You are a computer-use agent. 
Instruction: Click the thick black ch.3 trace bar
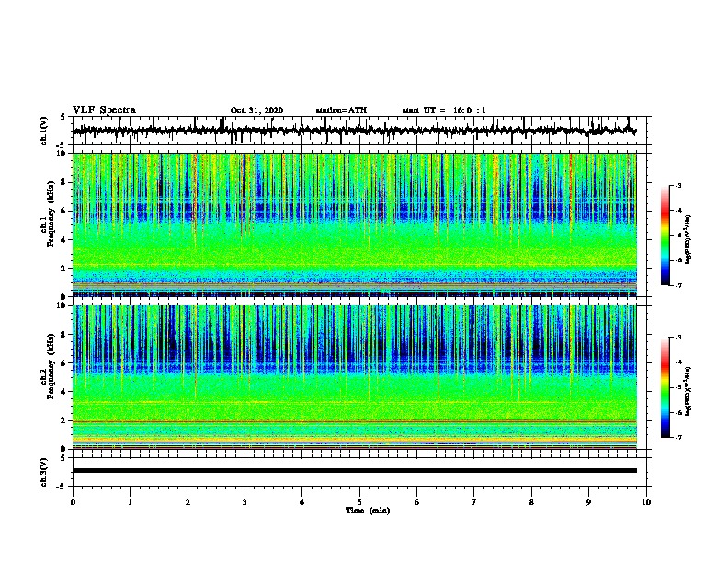point(355,471)
